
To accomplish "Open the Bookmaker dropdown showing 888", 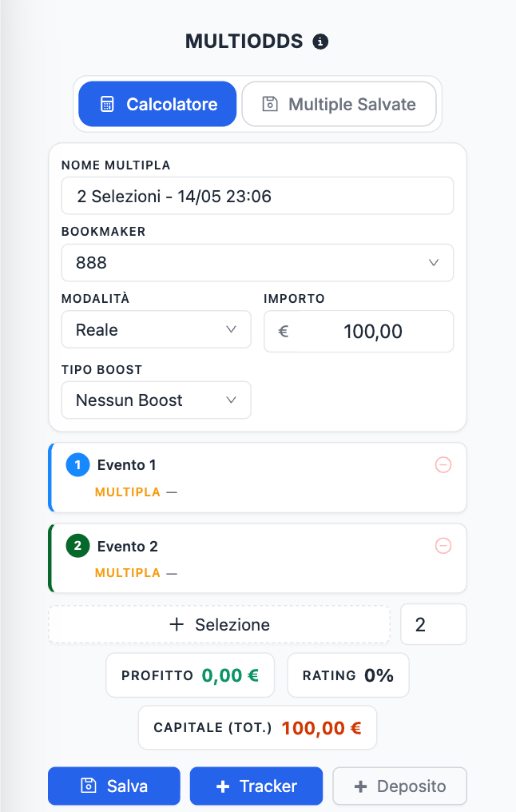I will (x=257, y=263).
